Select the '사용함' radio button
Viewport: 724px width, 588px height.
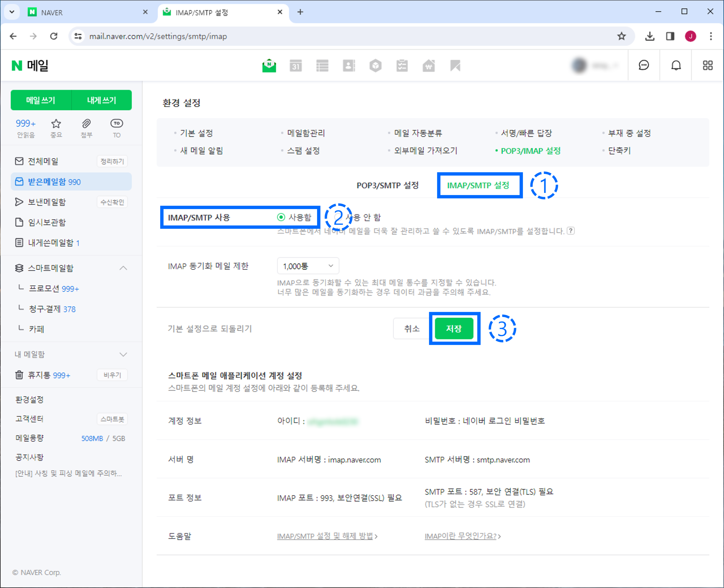281,217
